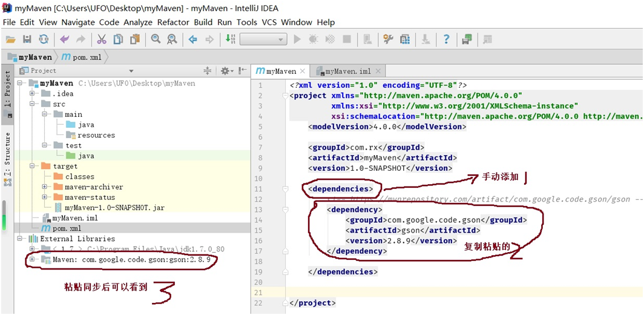Click pom.xml in the navigation breadcrumb

click(82, 57)
